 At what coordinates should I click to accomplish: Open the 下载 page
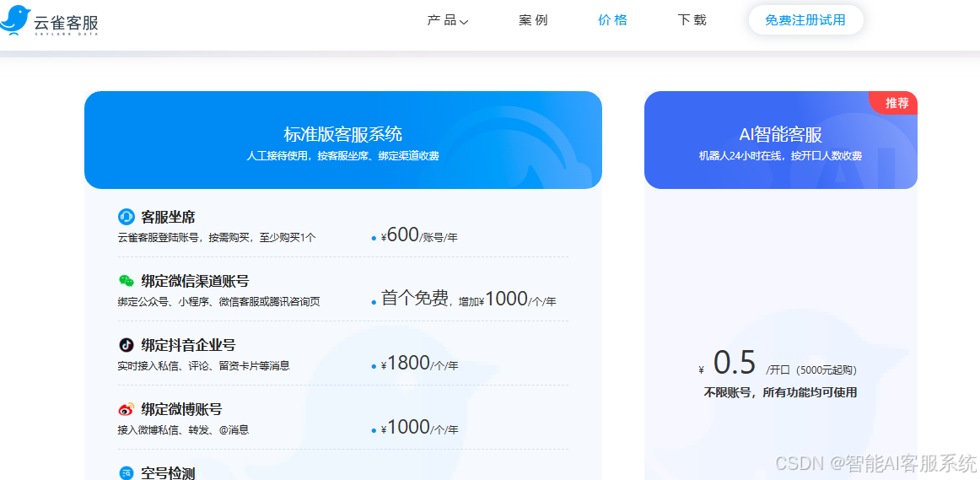[692, 20]
